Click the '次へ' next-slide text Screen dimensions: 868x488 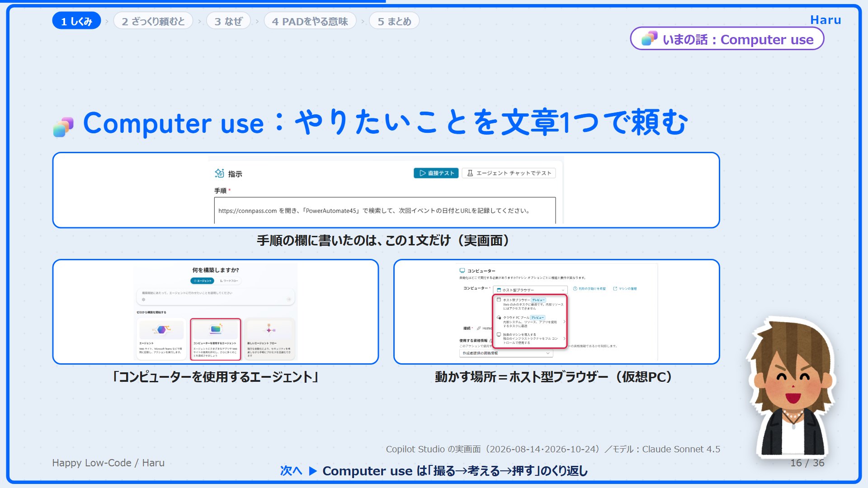click(x=291, y=471)
